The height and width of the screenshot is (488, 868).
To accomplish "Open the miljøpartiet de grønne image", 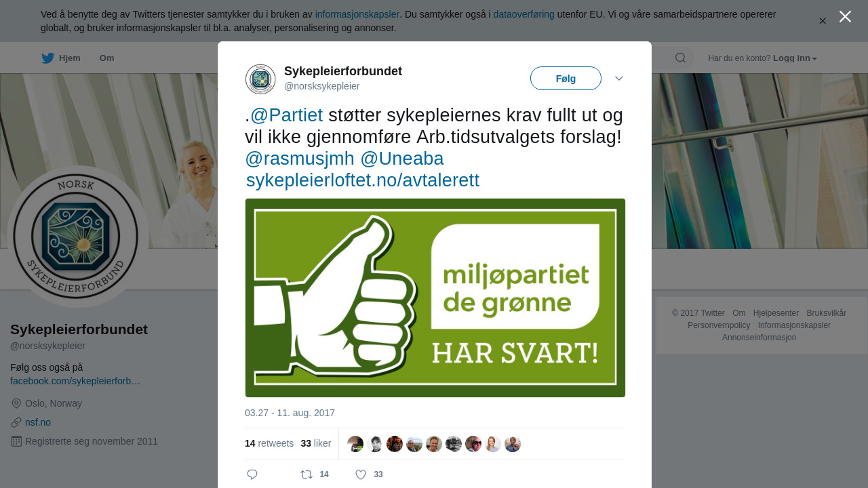I will coord(435,298).
